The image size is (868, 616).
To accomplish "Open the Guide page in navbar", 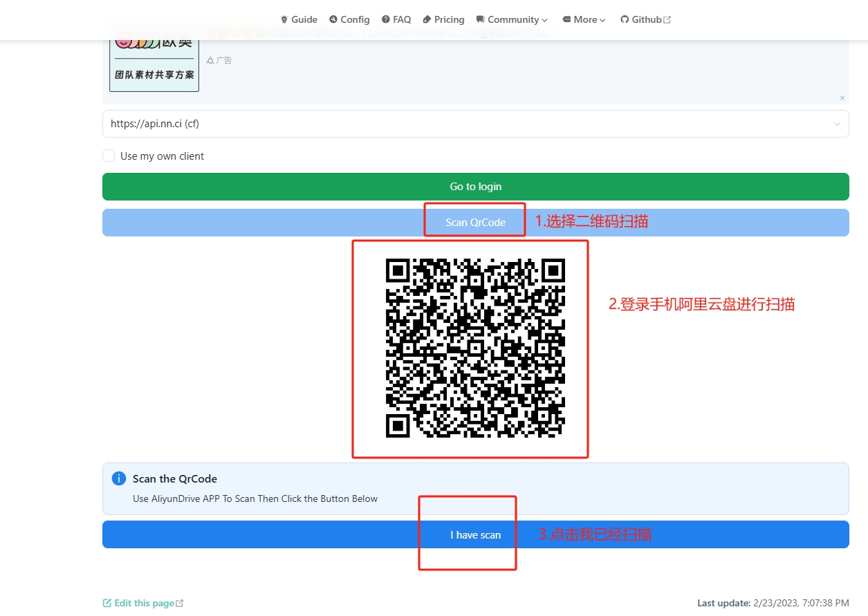I will (299, 19).
